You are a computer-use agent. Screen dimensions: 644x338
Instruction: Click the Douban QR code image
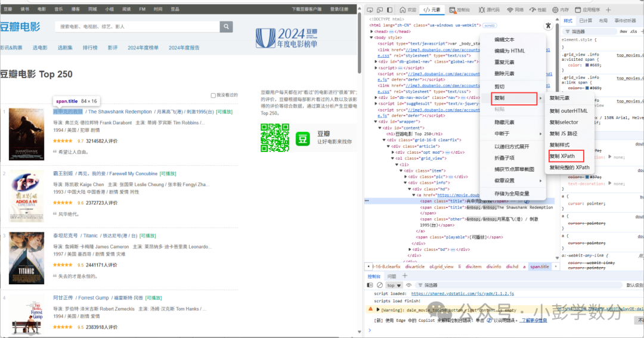(275, 138)
